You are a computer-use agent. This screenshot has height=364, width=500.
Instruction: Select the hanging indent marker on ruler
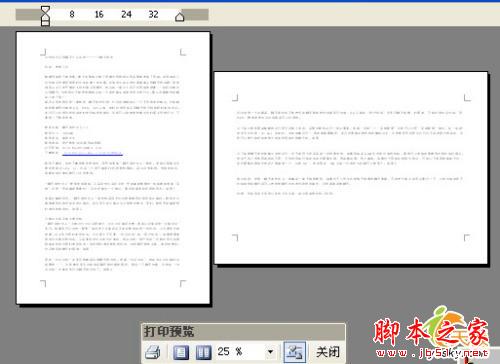point(46,18)
